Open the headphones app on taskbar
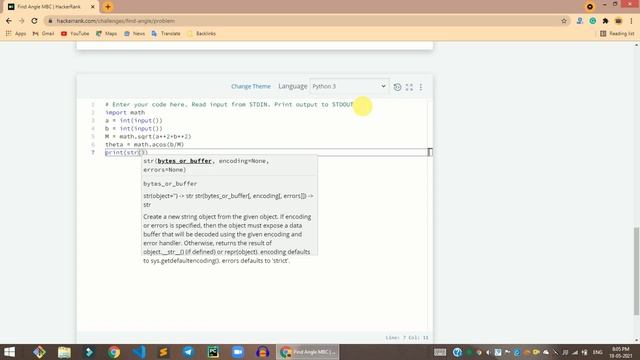 (x=262, y=352)
